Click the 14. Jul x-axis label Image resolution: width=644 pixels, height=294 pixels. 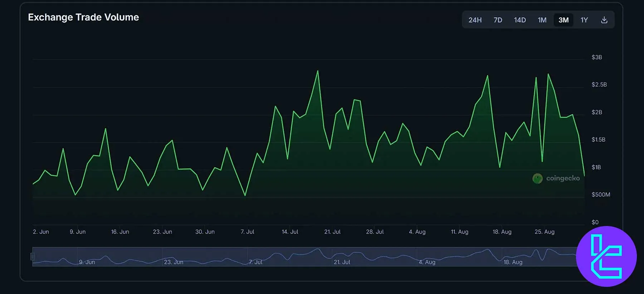290,232
